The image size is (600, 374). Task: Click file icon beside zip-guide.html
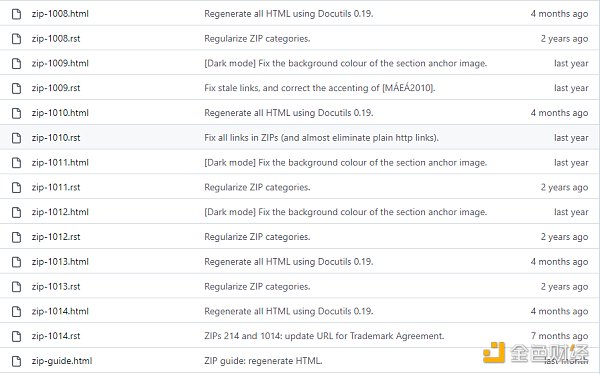coord(16,361)
